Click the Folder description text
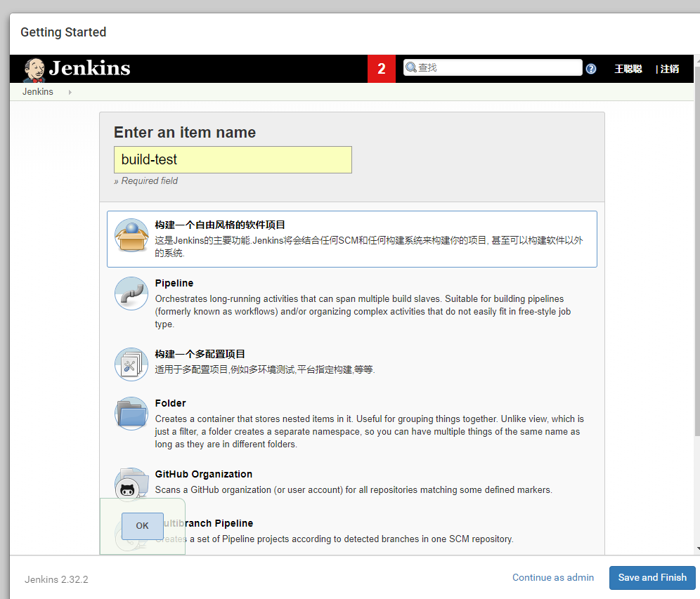 (x=369, y=431)
